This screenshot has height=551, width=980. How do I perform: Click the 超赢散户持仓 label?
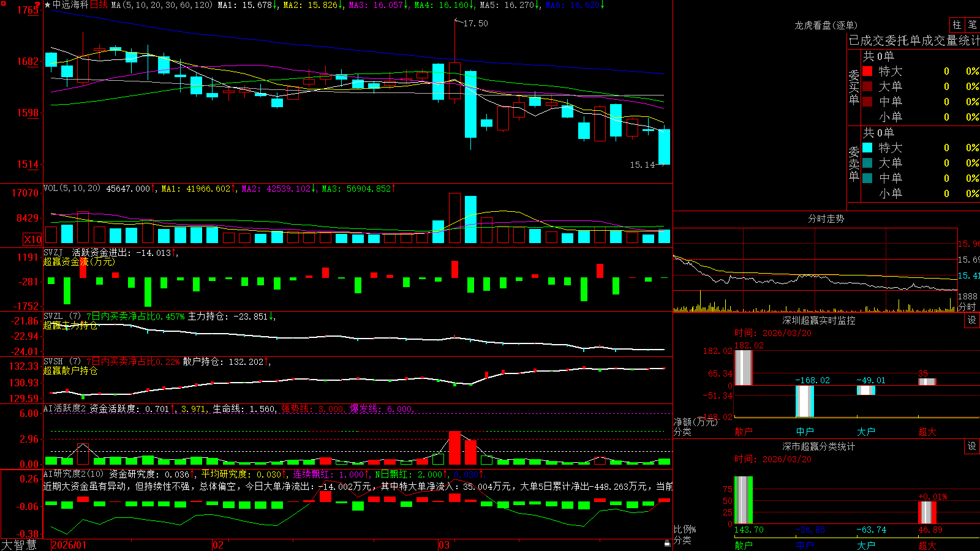pyautogui.click(x=70, y=370)
